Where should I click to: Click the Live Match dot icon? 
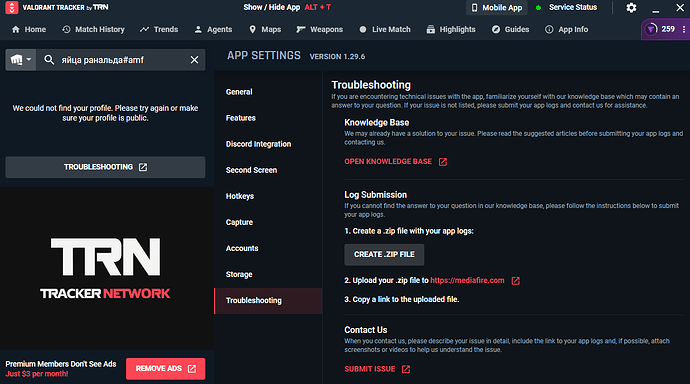(363, 29)
